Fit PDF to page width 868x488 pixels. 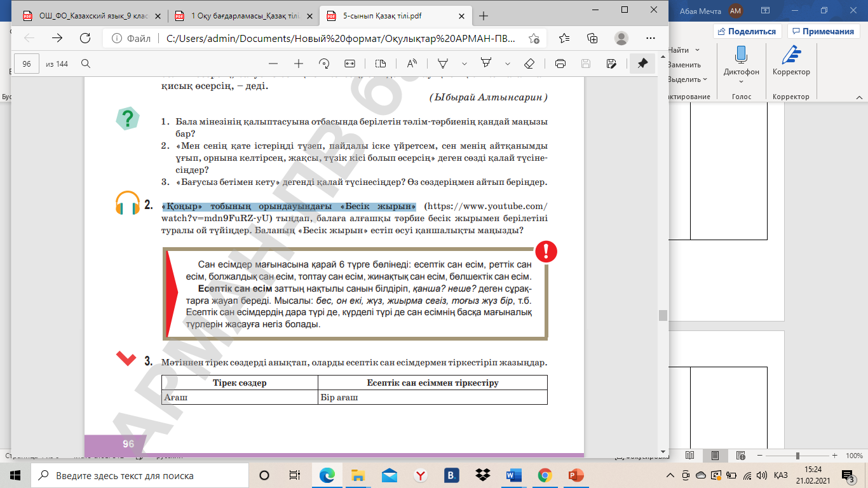click(349, 64)
